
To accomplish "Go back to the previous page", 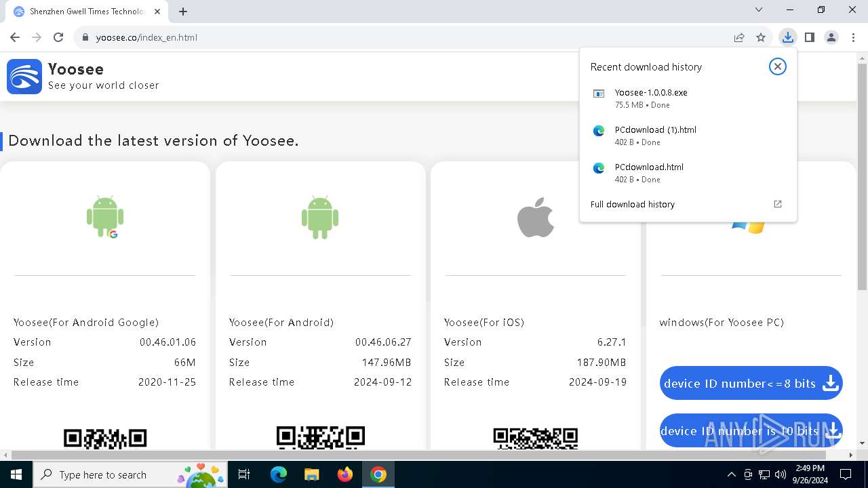I will pyautogui.click(x=15, y=37).
